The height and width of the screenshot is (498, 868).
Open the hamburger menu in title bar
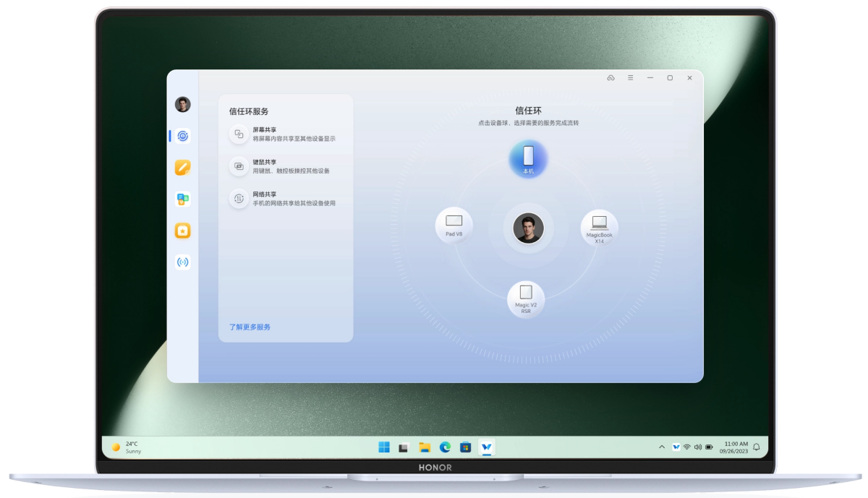[630, 78]
